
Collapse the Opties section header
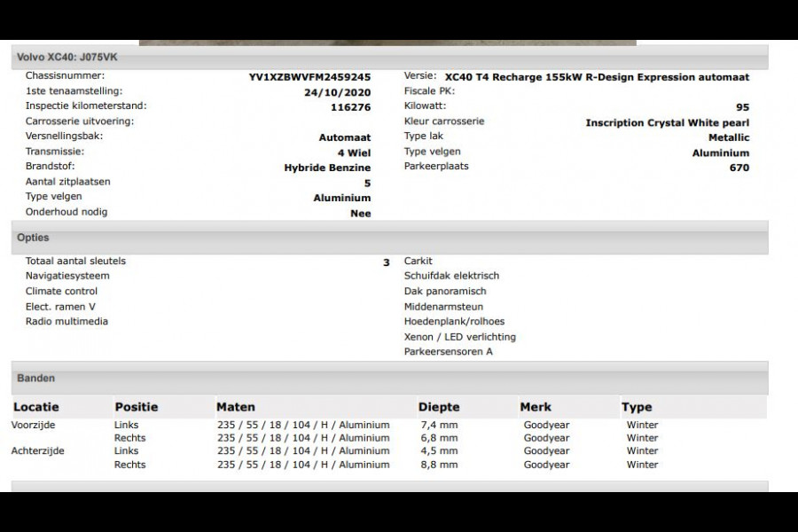click(33, 238)
